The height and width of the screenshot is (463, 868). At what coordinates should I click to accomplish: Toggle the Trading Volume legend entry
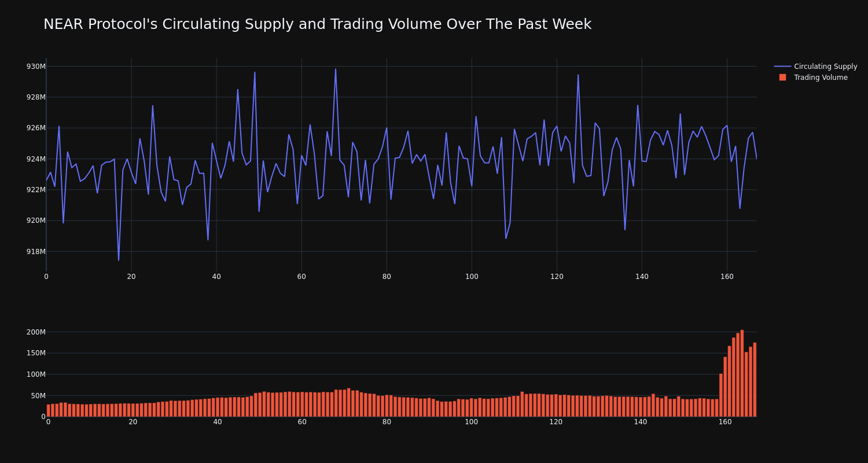point(813,78)
